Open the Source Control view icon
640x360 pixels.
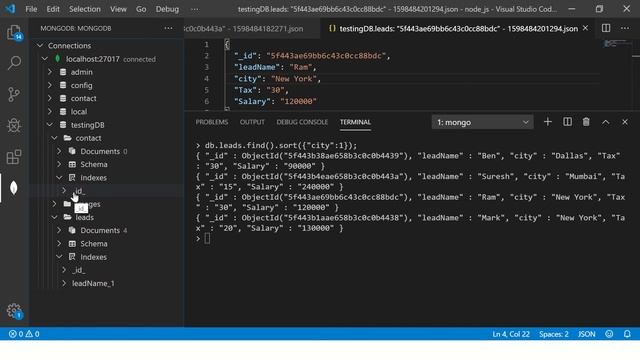click(14, 94)
